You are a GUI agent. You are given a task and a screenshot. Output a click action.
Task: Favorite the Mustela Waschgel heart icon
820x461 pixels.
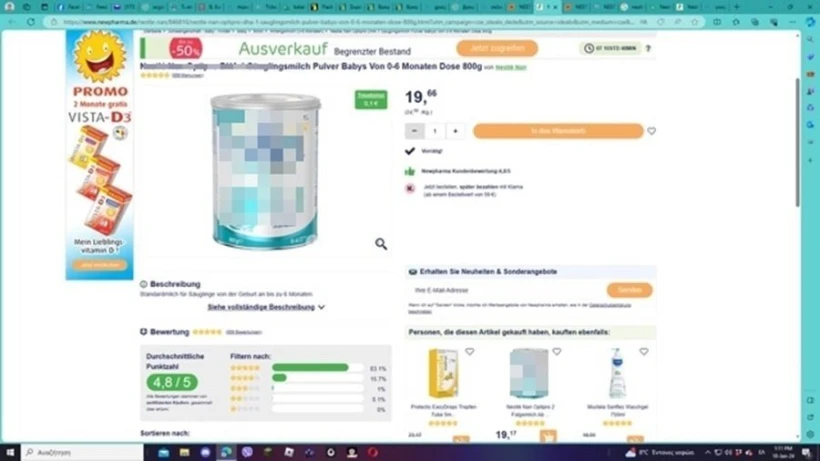click(644, 352)
